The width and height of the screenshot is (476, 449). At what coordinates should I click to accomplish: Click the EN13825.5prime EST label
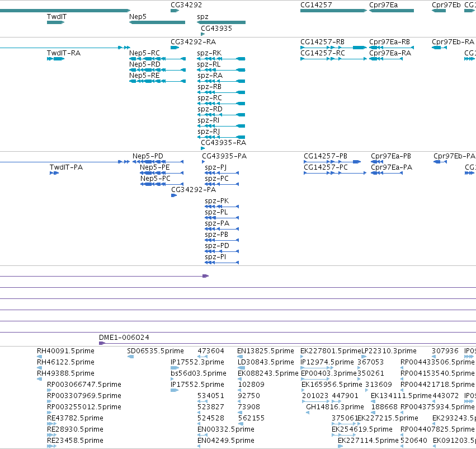[x=266, y=351]
